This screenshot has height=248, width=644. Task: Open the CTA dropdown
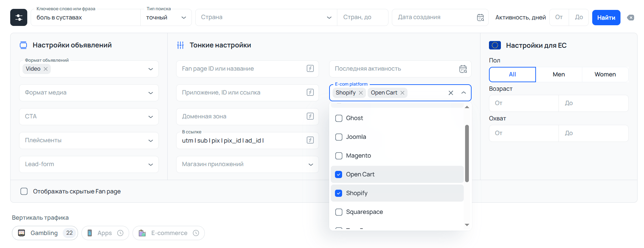(x=89, y=117)
